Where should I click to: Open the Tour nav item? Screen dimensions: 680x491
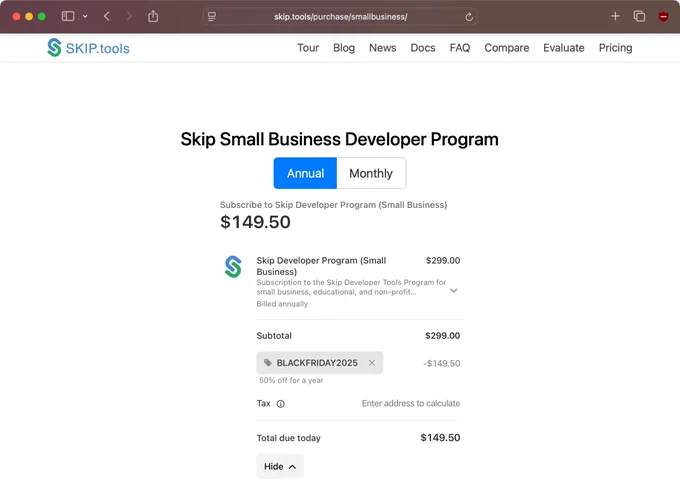tap(308, 48)
